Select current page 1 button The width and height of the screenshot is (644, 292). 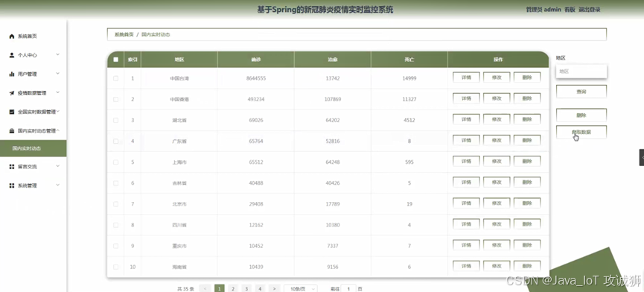(x=220, y=289)
